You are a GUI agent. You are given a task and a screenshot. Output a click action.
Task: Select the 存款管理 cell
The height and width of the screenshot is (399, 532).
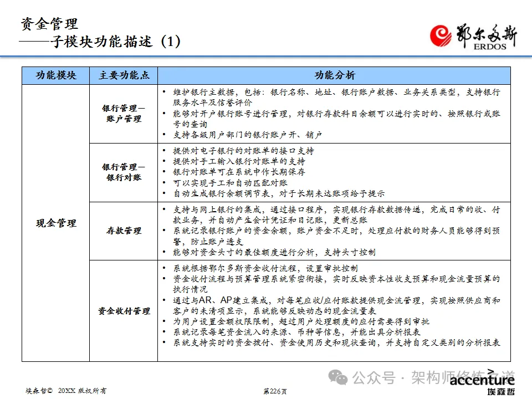(124, 231)
